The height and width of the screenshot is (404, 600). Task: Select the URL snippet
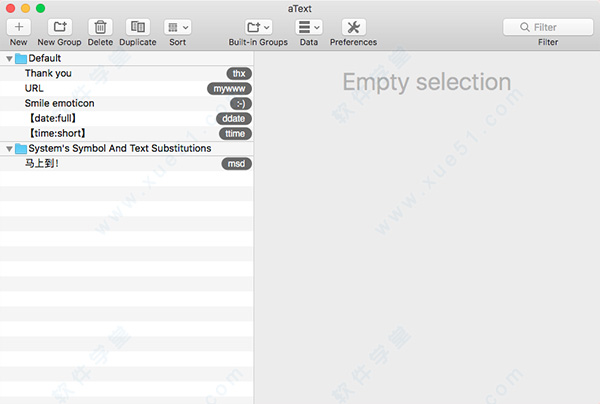coord(126,88)
